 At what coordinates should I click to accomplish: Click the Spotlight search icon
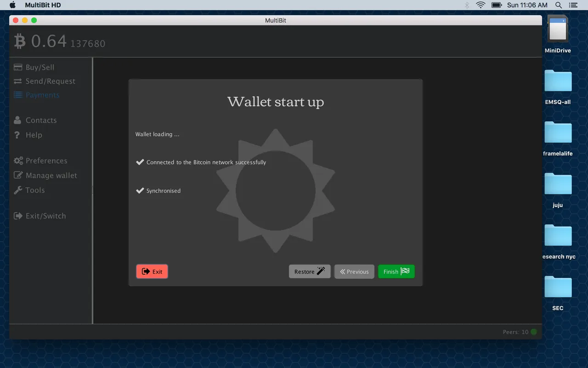(559, 5)
